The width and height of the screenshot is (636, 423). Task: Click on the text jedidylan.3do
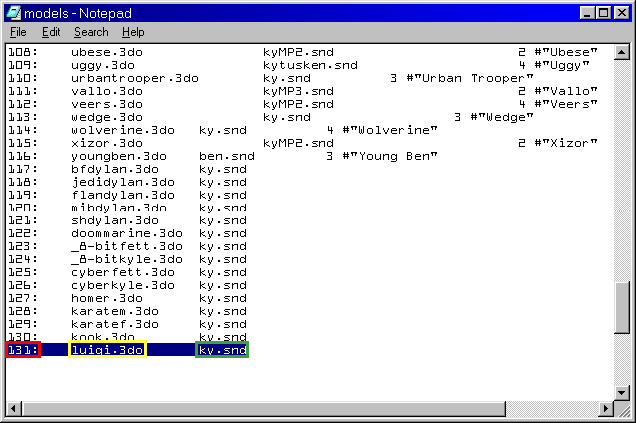point(123,182)
